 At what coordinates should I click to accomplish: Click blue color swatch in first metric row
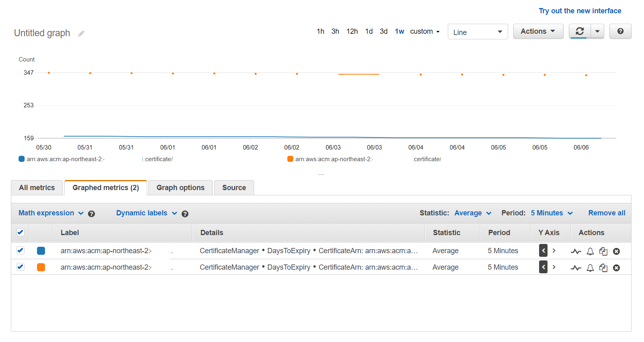[41, 251]
